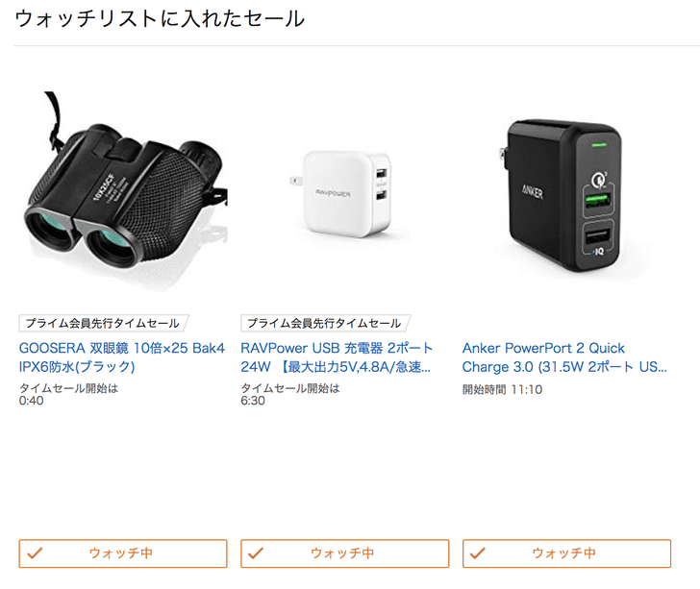Image resolution: width=700 pixels, height=589 pixels.
Task: Click the ウォッチリストに入れたセール heading
Action: [160, 19]
